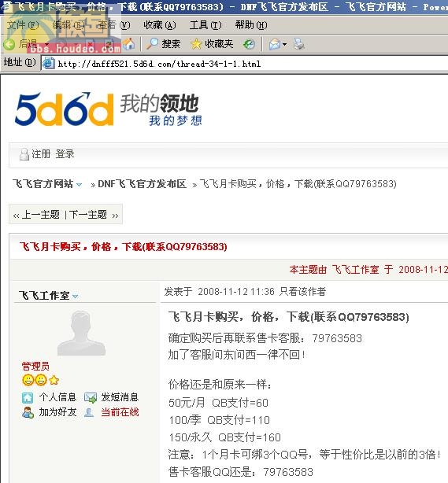Click the green Back arrow icon
Screen dimensions: 448x483
9,44
